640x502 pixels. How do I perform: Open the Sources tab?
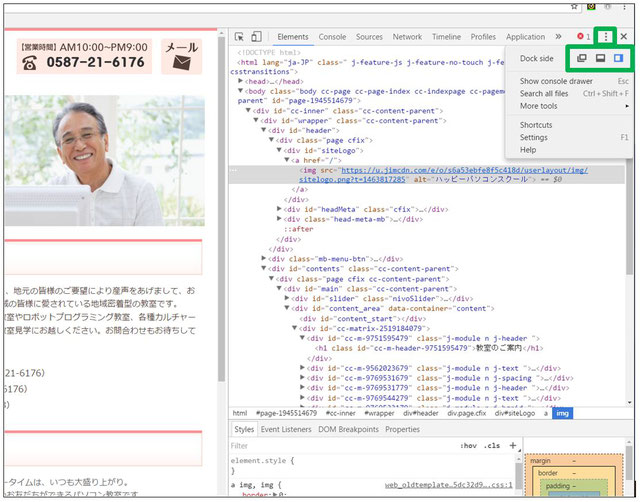pos(369,37)
